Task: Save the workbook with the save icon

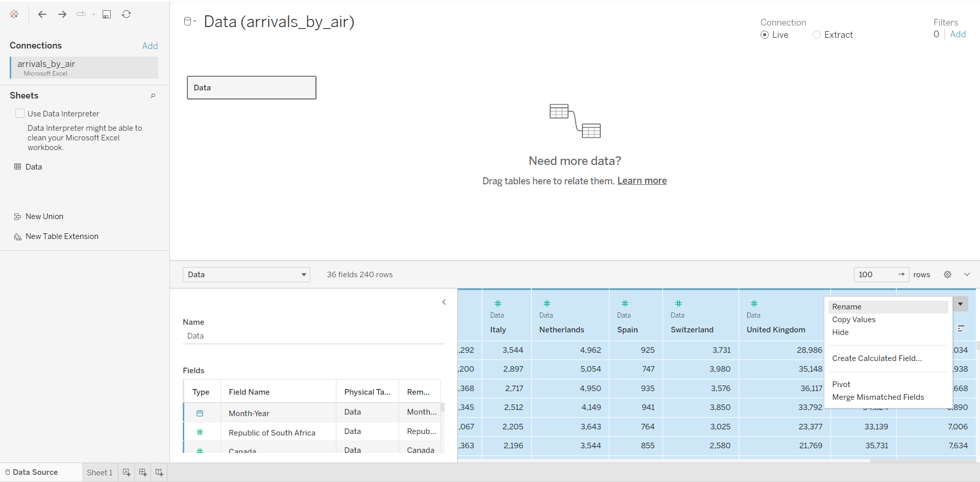Action: tap(107, 14)
